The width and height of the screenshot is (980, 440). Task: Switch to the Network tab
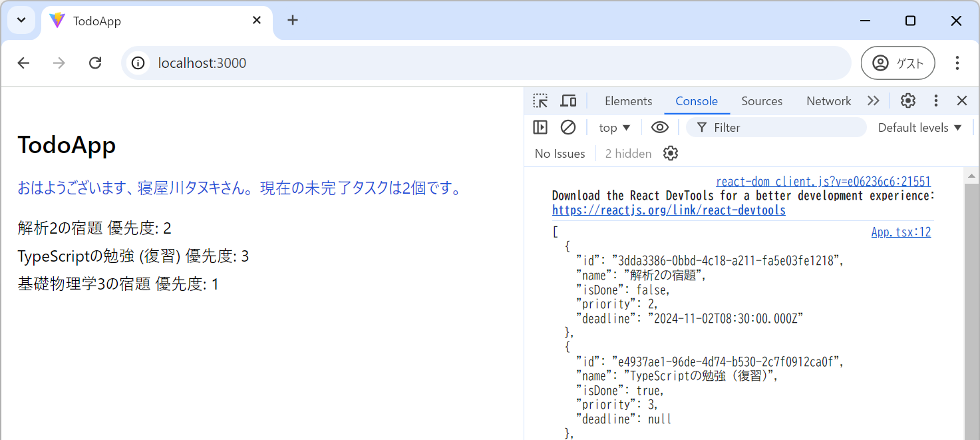(x=828, y=101)
